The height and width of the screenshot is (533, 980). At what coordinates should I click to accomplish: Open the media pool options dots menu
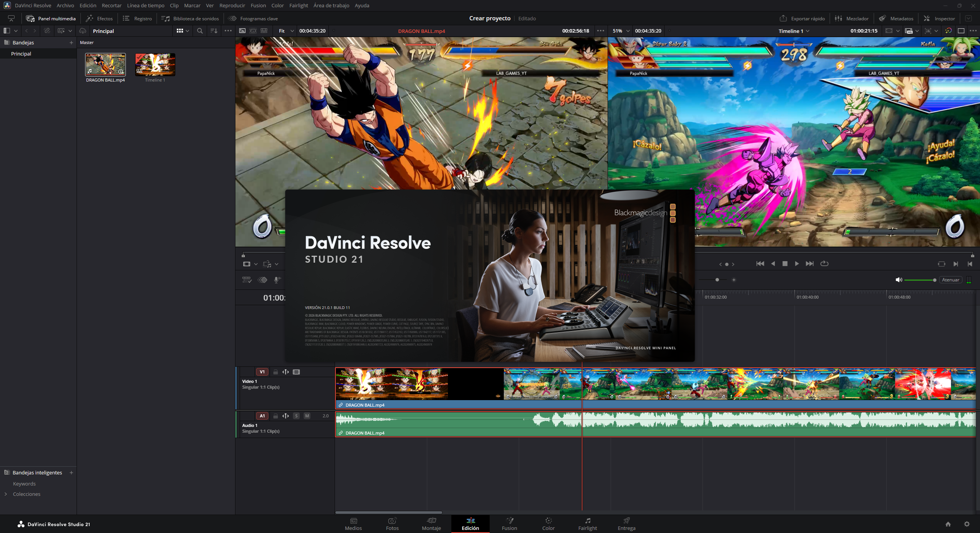point(228,31)
